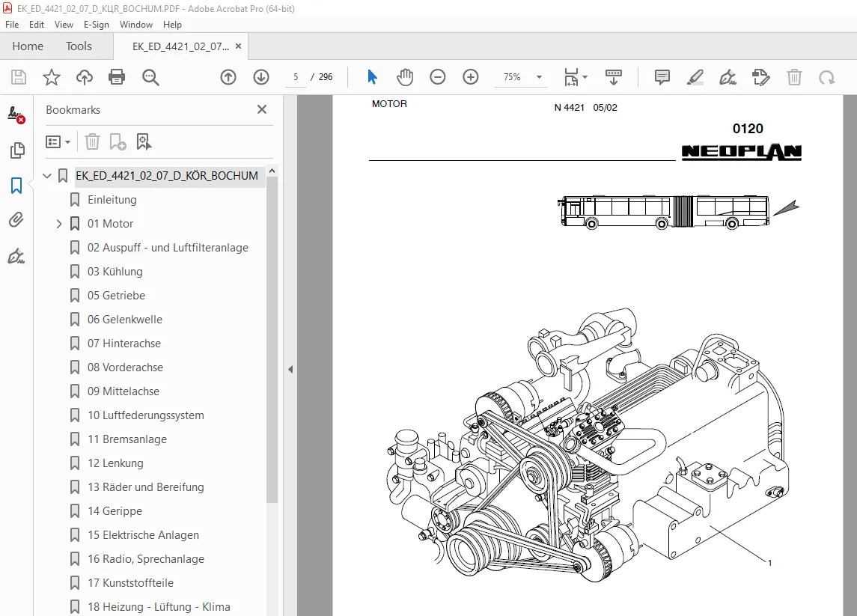Click the 75% zoom value field
Image resolution: width=857 pixels, height=616 pixels.
[512, 77]
